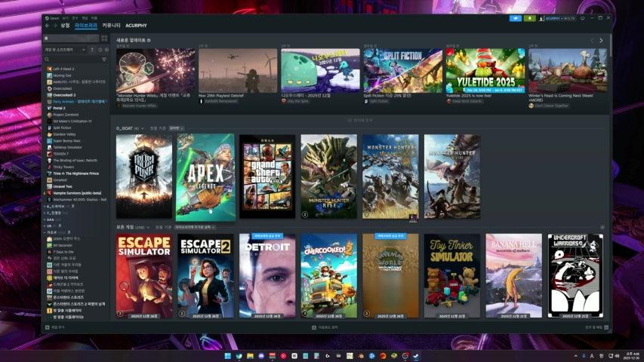Open the 게임 및 소프트웨어 filter dropdown
The width and height of the screenshot is (644, 362).
coord(65,50)
